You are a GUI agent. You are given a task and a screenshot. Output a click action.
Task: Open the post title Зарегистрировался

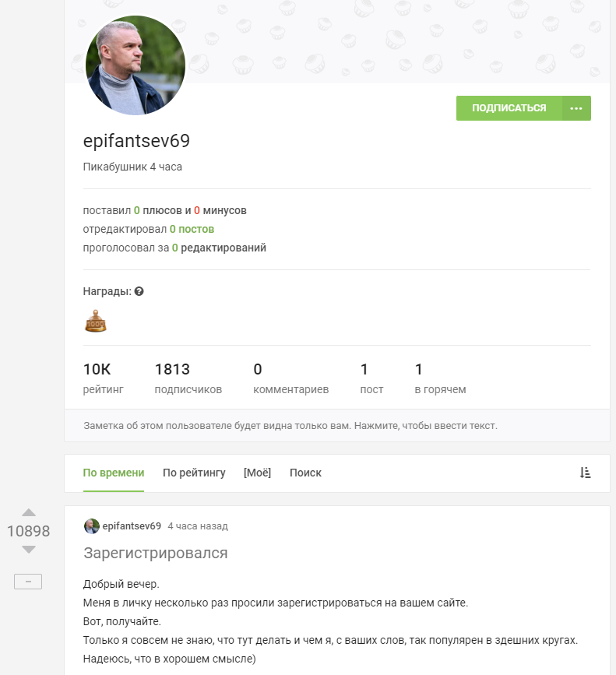pyautogui.click(x=155, y=554)
